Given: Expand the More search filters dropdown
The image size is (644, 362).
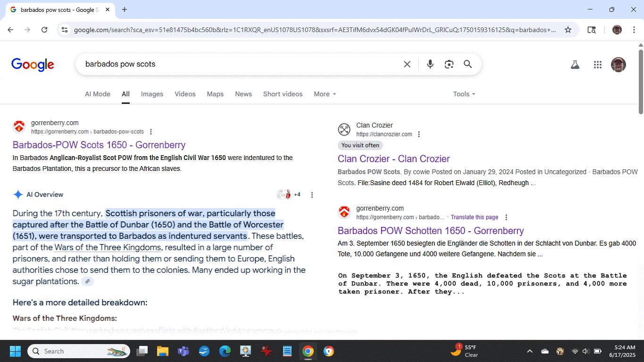Looking at the screenshot, I should [325, 94].
